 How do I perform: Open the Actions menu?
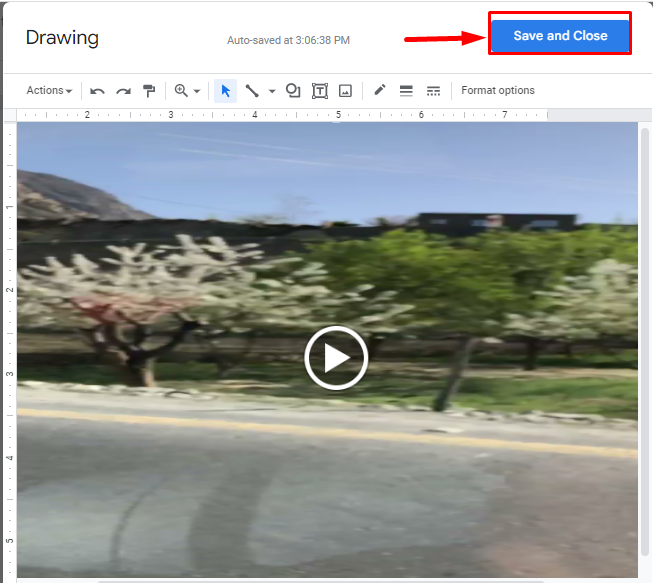(x=49, y=90)
